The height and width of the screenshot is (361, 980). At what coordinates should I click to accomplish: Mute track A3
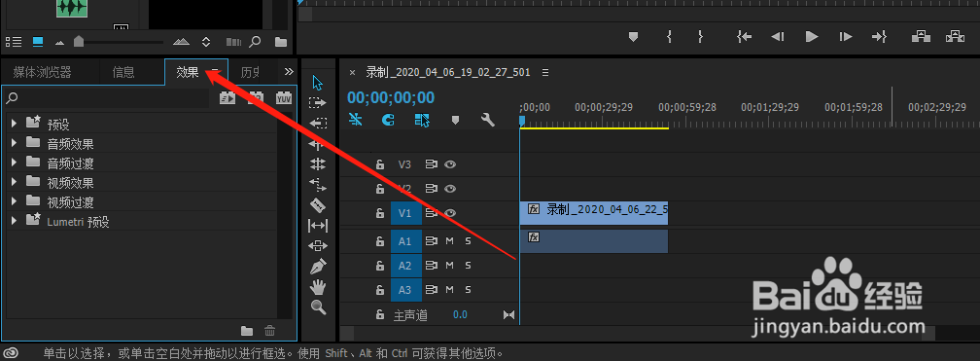coord(449,290)
